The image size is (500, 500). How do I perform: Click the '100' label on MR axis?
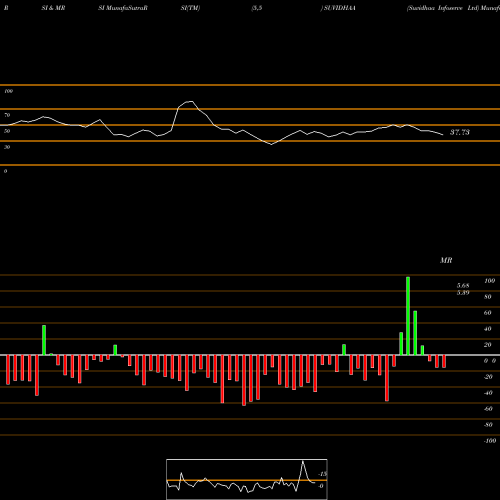(489, 281)
